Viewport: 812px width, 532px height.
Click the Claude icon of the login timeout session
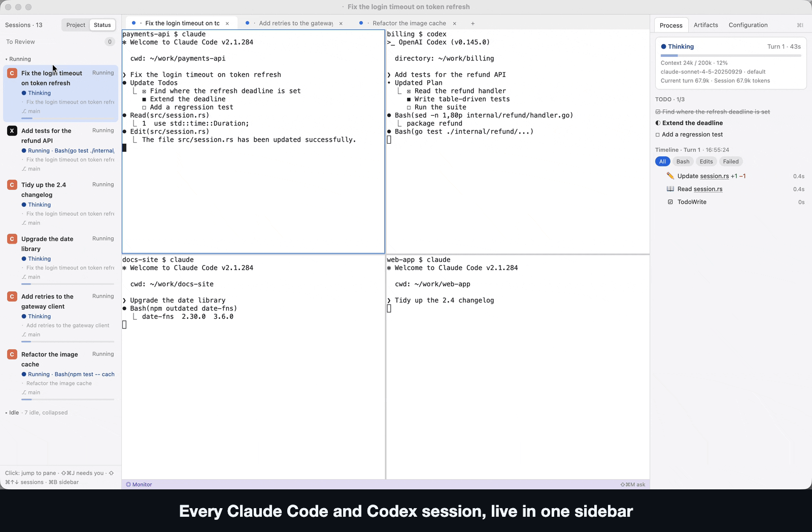tap(12, 73)
